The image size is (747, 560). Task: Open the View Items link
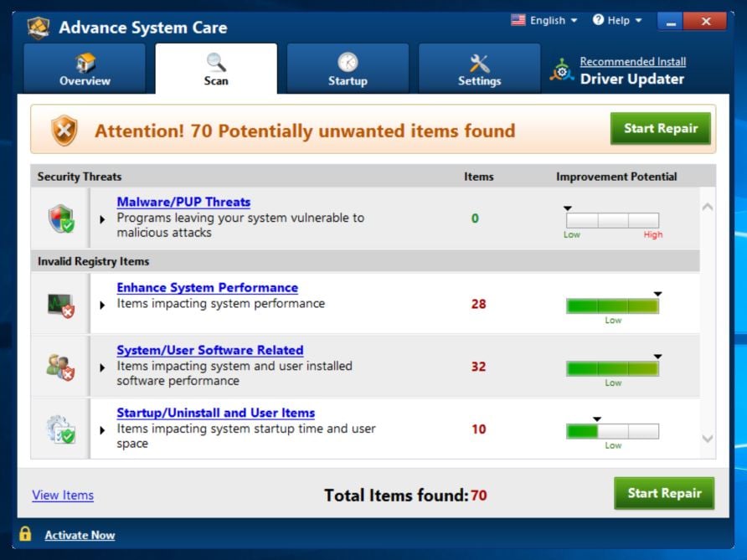[x=63, y=496]
